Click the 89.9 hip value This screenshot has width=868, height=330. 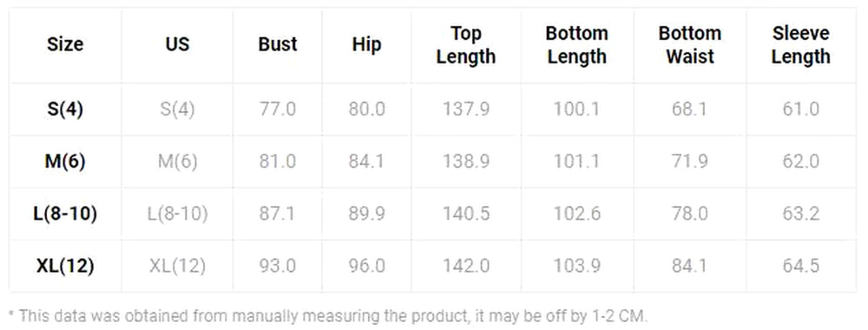pyautogui.click(x=366, y=214)
